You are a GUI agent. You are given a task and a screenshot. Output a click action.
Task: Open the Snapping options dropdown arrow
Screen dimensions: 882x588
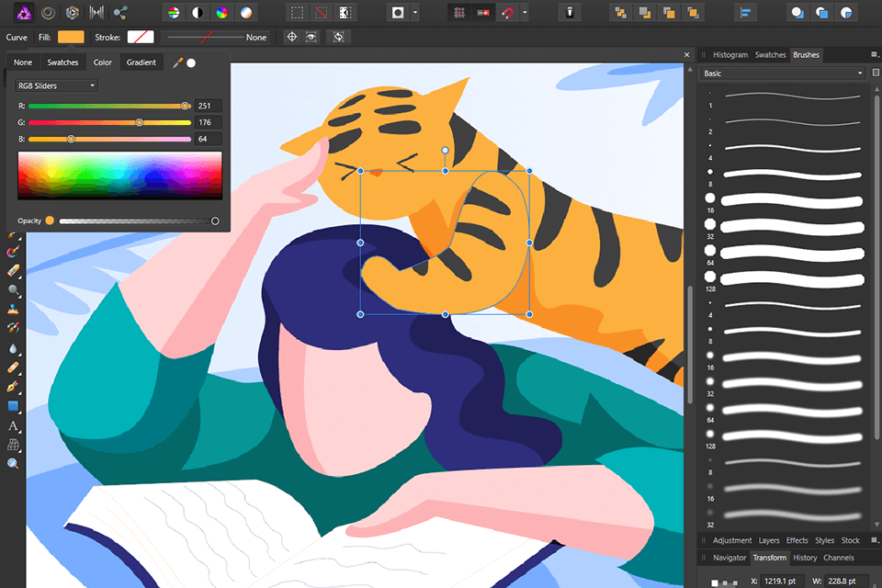[525, 12]
